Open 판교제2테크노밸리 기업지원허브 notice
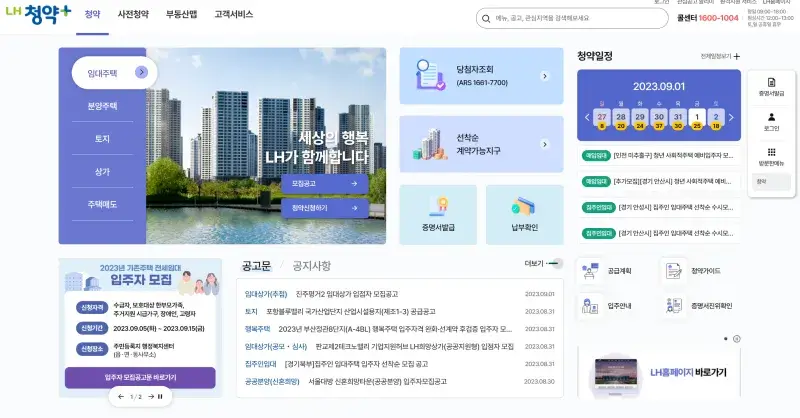 click(414, 347)
